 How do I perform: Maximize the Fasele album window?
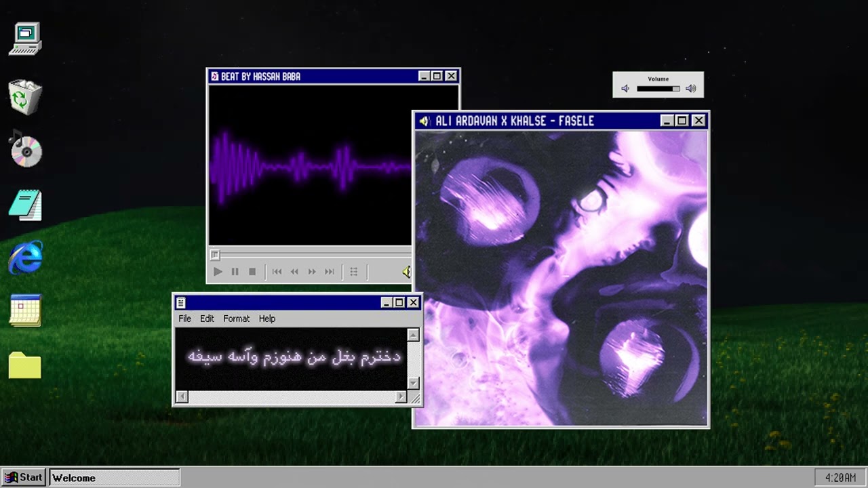[682, 121]
